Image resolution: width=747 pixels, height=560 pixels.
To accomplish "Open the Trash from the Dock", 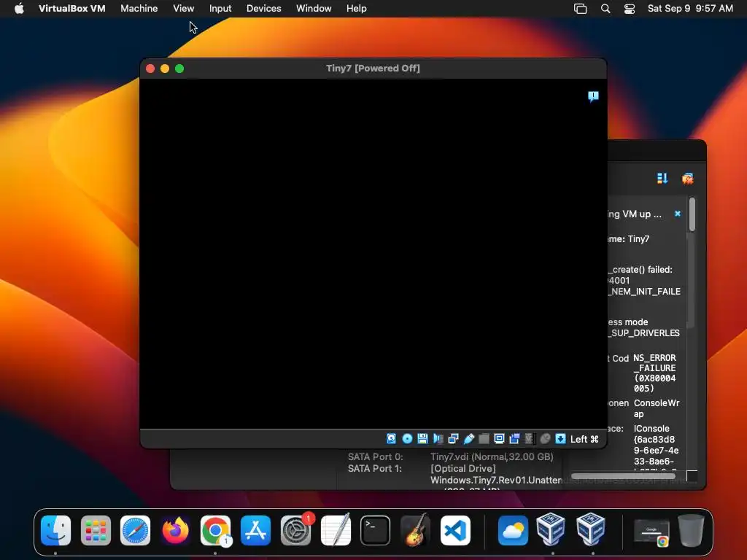I will (x=692, y=530).
